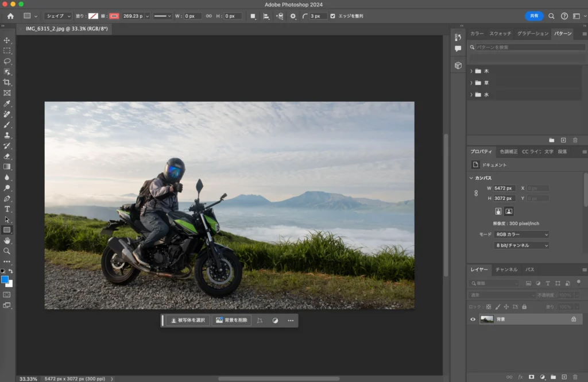This screenshot has height=382, width=588.
Task: Click the blue foreground color swatch
Action: (x=5, y=280)
